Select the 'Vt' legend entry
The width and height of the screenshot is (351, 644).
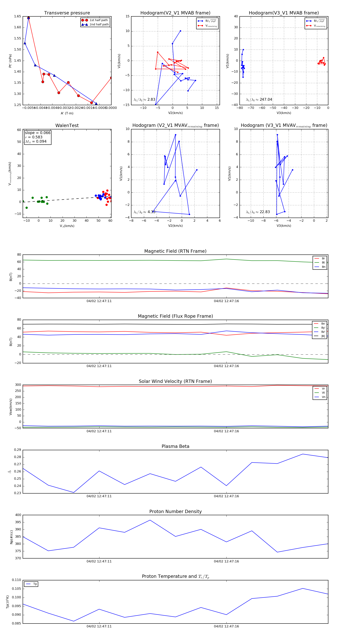(320, 393)
